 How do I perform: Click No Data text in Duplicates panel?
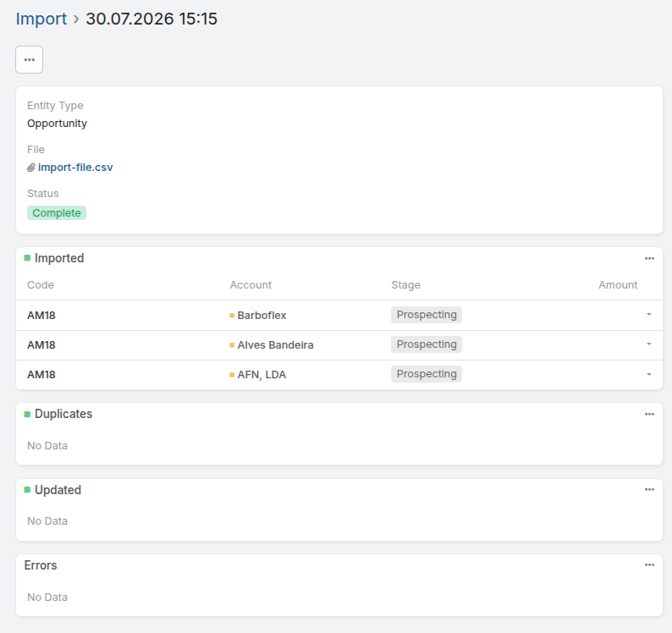point(47,446)
